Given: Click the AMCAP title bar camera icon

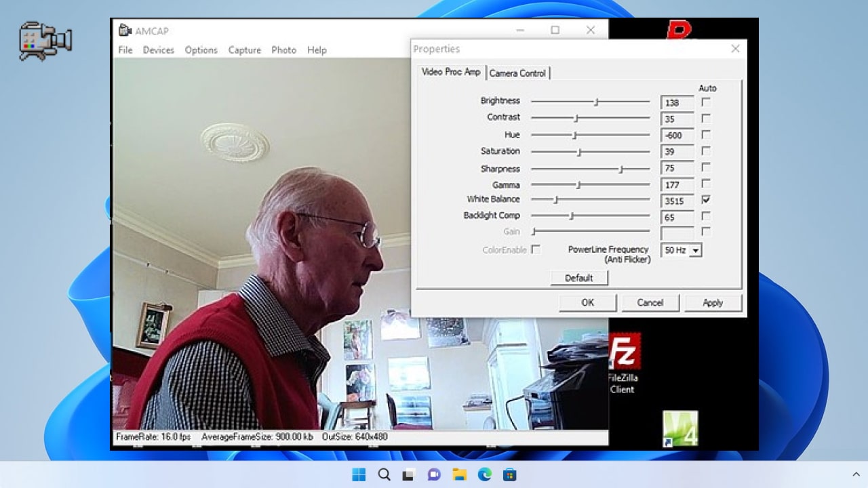Looking at the screenshot, I should [x=125, y=30].
